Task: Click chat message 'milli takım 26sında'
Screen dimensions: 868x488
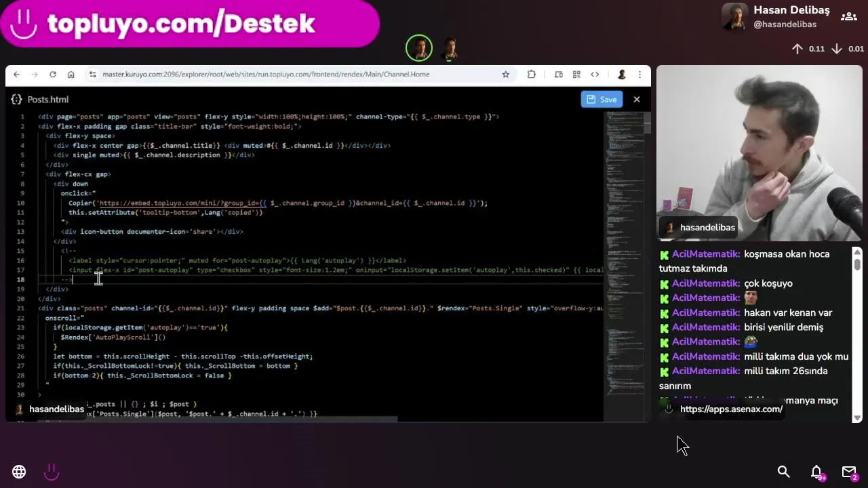Action: 785,371
